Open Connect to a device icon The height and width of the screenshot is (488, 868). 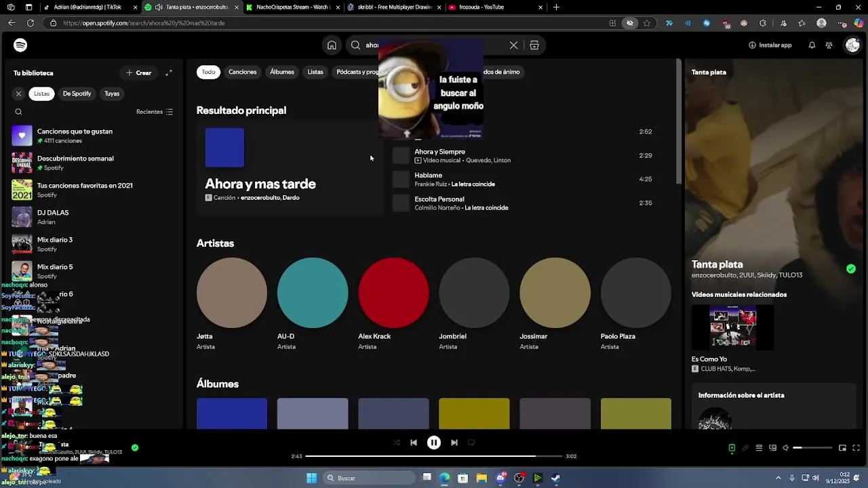click(772, 448)
